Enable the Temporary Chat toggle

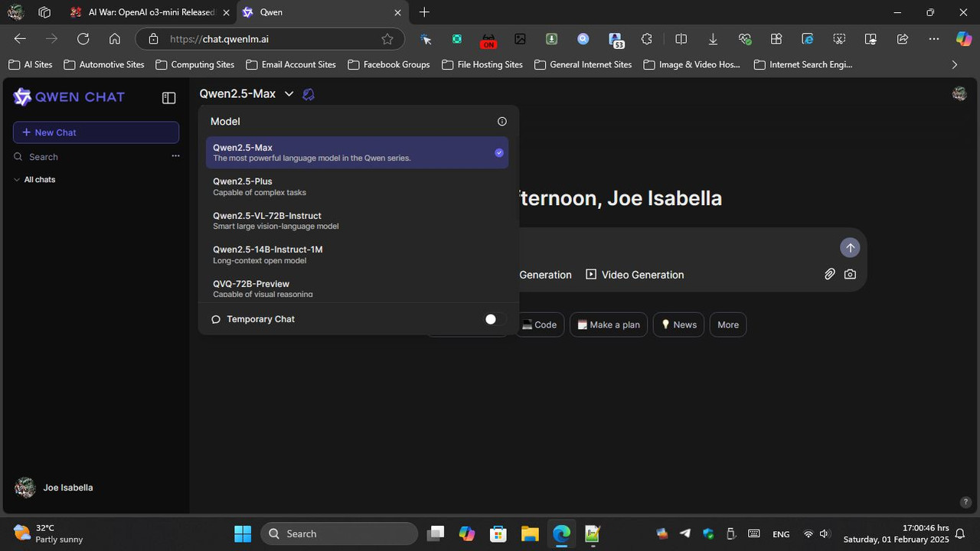coord(495,319)
